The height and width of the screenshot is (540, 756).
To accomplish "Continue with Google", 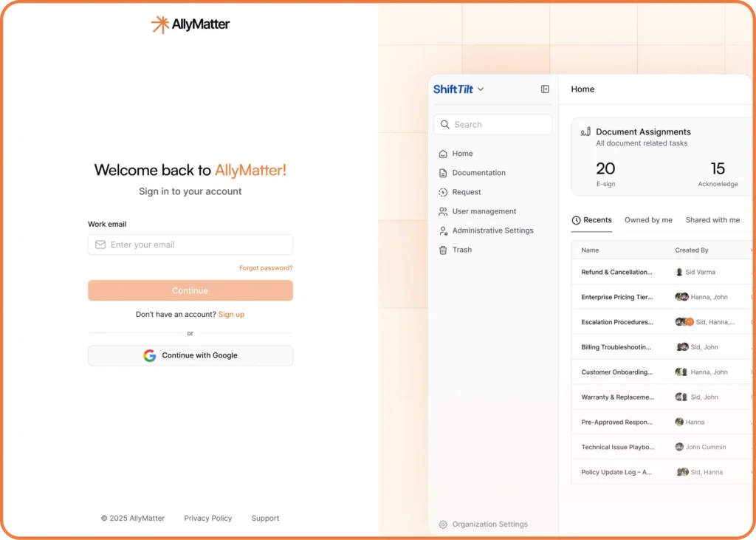I will [190, 355].
